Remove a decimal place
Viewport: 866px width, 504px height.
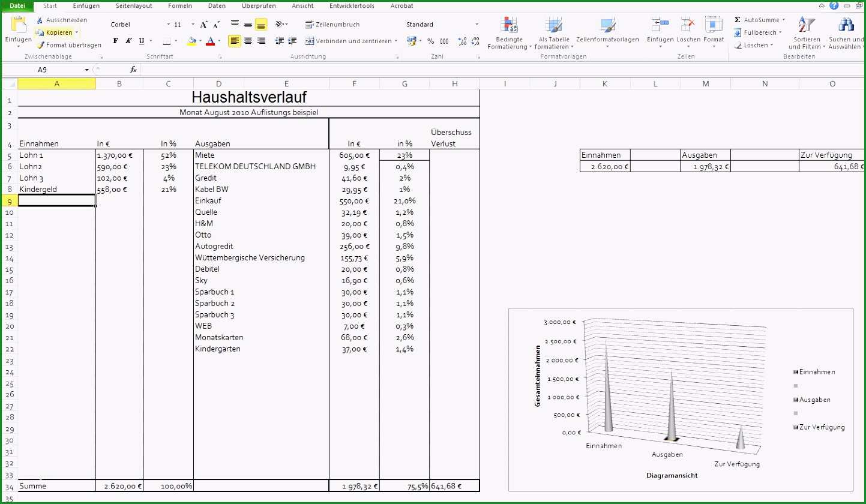pyautogui.click(x=475, y=41)
